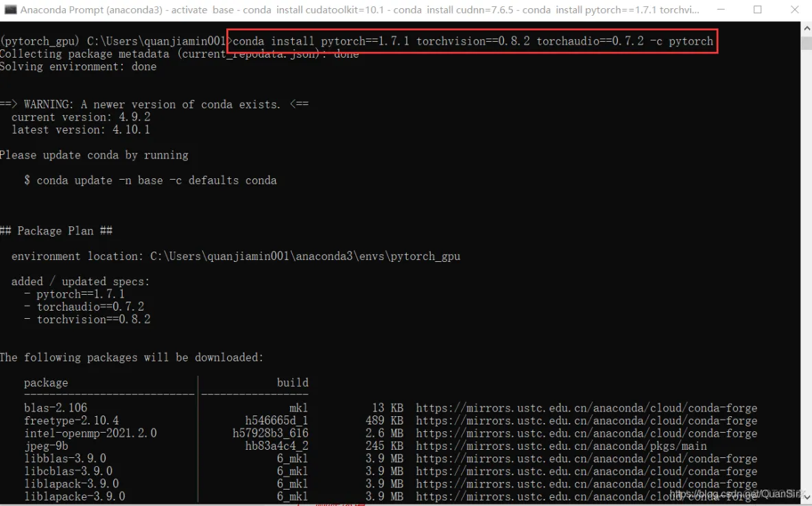Screen dimensions: 812x506
Task: Click the liblapack-3.9.0 package name
Action: [x=71, y=484]
